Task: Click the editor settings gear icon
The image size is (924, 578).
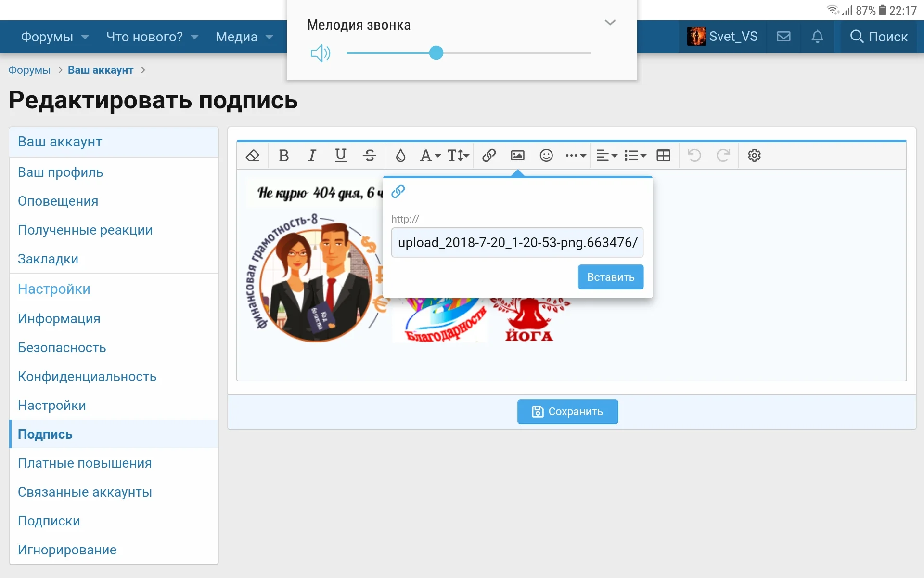Action: pos(754,156)
